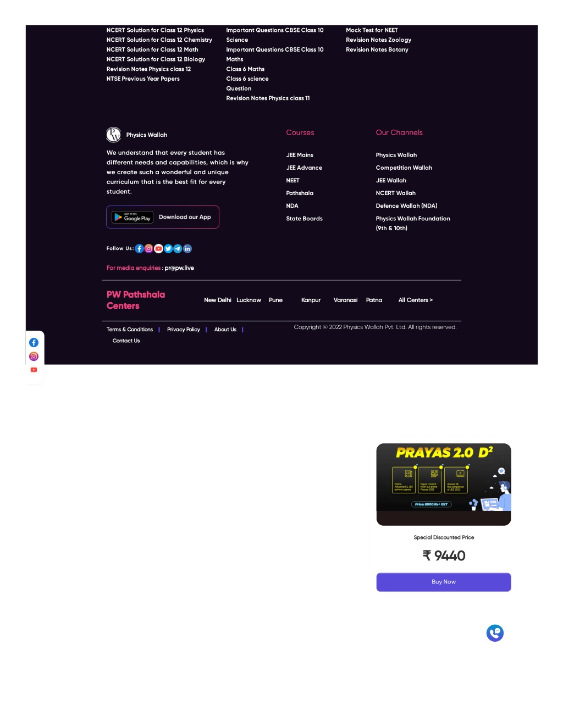The height and width of the screenshot is (728, 563).
Task: Expand All Centers list
Action: coord(415,300)
